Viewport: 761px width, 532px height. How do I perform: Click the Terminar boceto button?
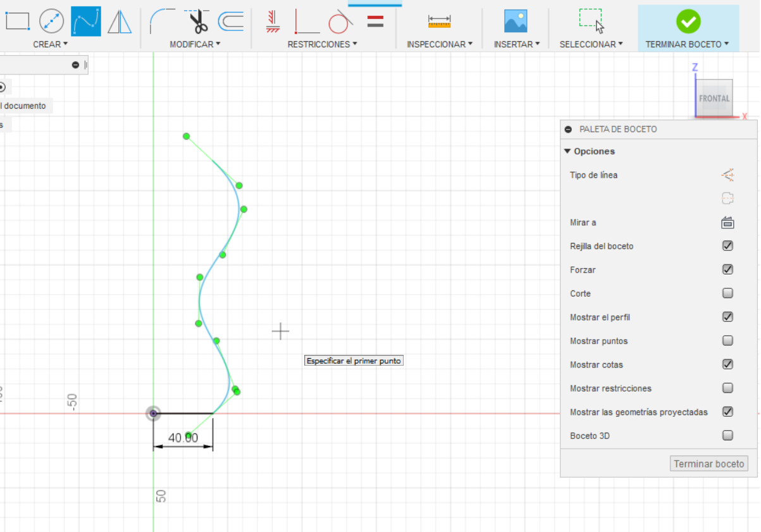[708, 464]
